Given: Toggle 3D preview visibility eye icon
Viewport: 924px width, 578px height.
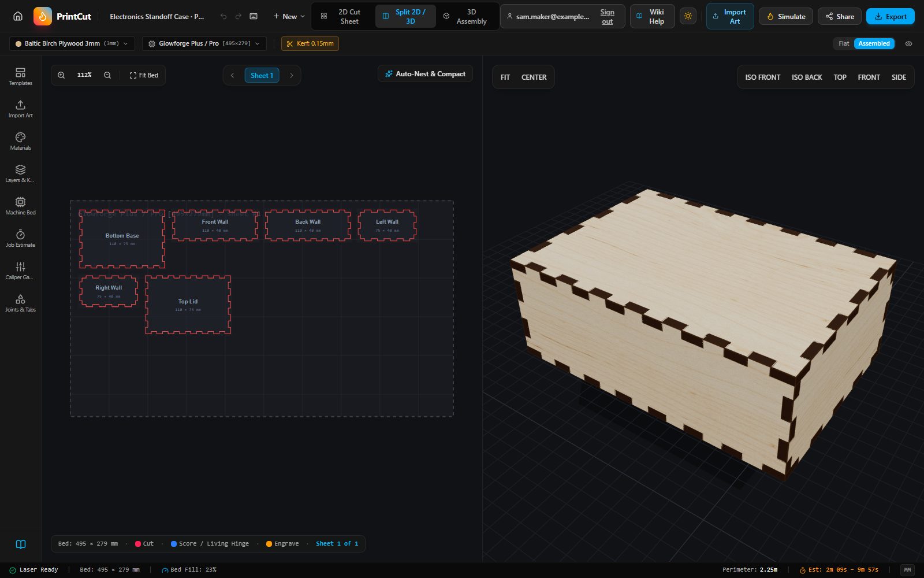Looking at the screenshot, I should tap(908, 43).
